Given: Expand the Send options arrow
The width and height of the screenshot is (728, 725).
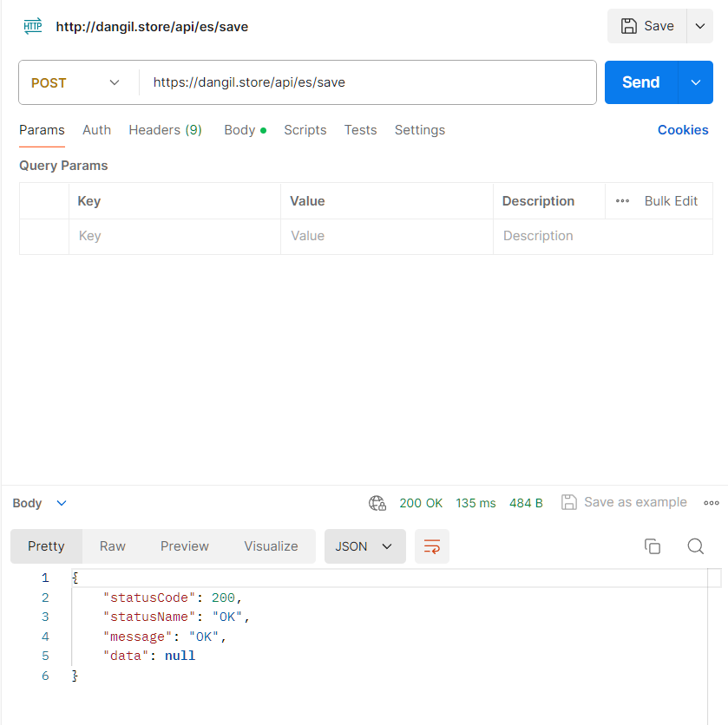Looking at the screenshot, I should pyautogui.click(x=696, y=82).
